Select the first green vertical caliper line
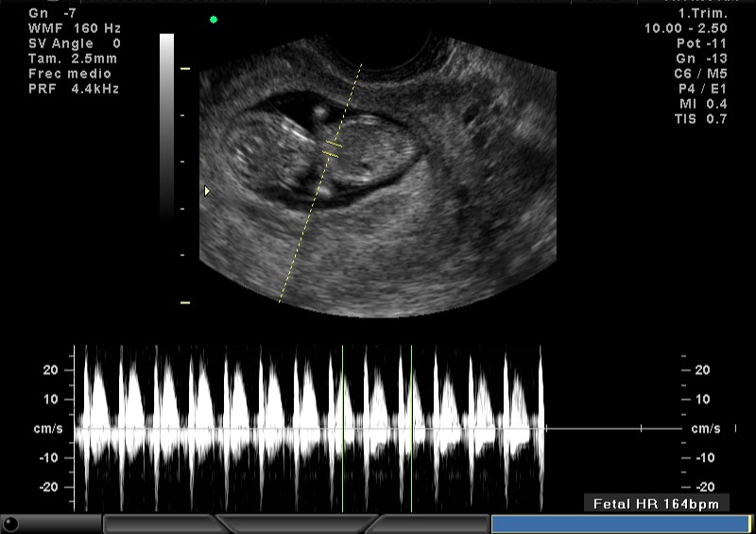The width and height of the screenshot is (756, 534). 343,428
